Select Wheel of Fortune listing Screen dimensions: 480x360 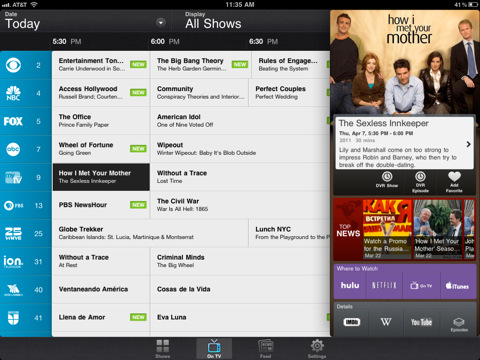click(x=101, y=149)
